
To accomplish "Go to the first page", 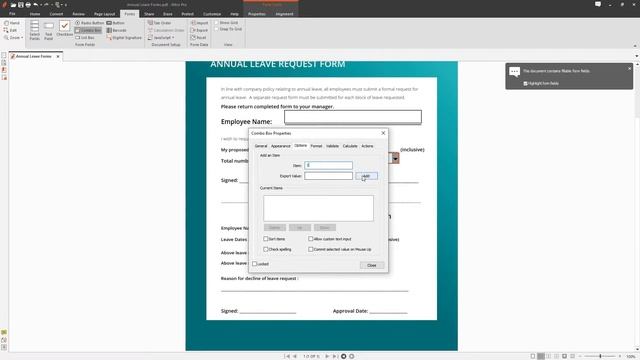I will coord(287,356).
